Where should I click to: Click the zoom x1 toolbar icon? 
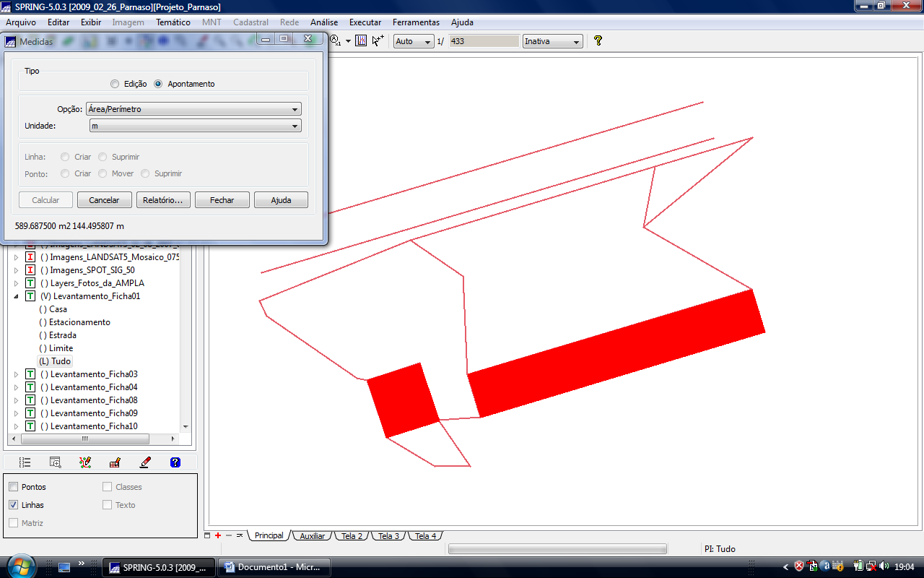[x=335, y=41]
